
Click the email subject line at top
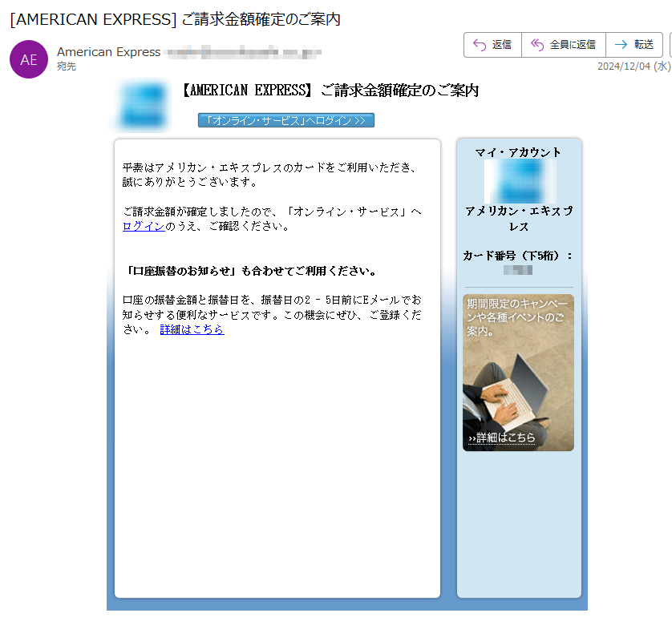tap(176, 19)
